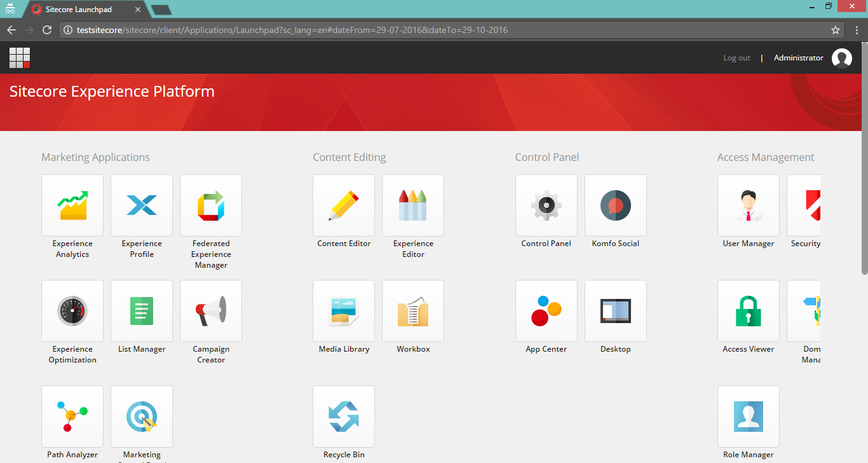Open Marketing Control Panel target icon
Viewport: 868px width, 463px height.
click(142, 417)
